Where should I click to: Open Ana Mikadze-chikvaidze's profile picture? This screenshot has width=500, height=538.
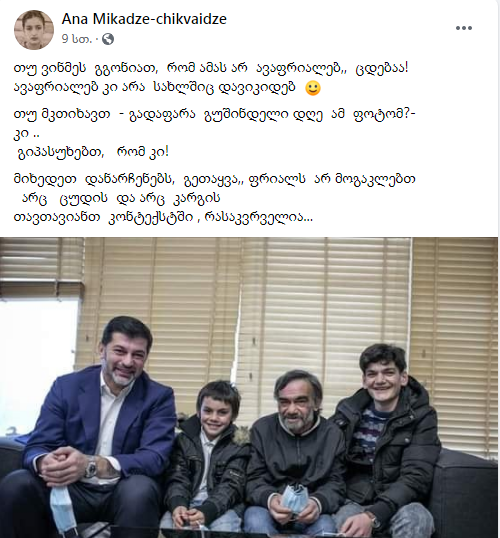[x=34, y=30]
